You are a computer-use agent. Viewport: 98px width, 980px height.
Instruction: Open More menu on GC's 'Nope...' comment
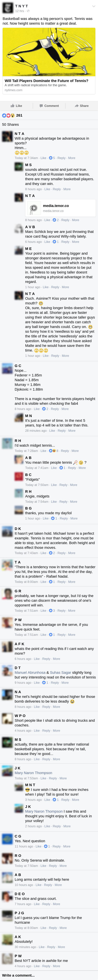click(x=65, y=409)
